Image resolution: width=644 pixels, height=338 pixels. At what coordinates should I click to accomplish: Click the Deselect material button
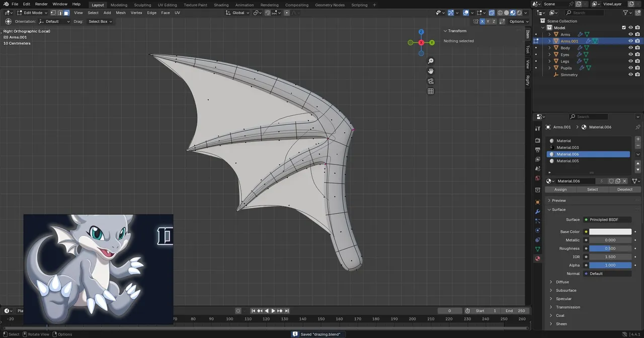(x=625, y=190)
